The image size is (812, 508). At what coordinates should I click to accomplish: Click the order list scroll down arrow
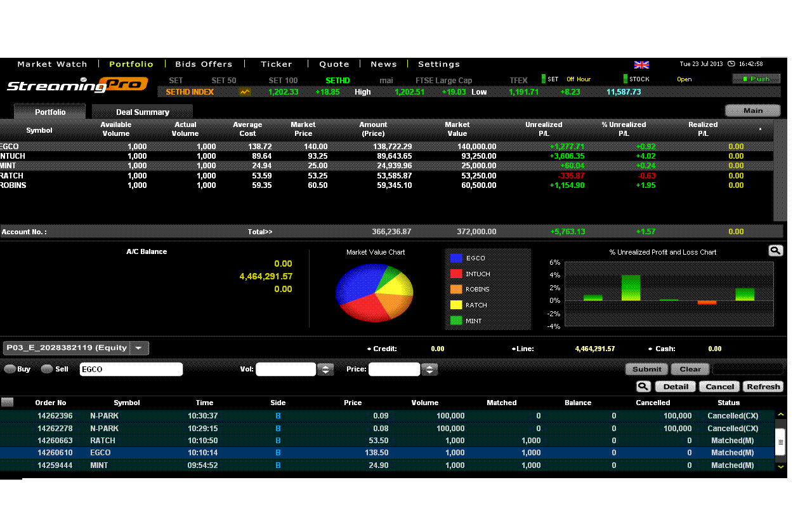click(781, 466)
